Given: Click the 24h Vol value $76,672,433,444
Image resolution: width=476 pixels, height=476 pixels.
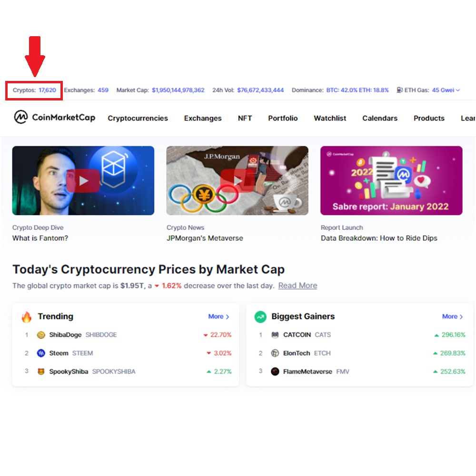Looking at the screenshot, I should point(260,90).
